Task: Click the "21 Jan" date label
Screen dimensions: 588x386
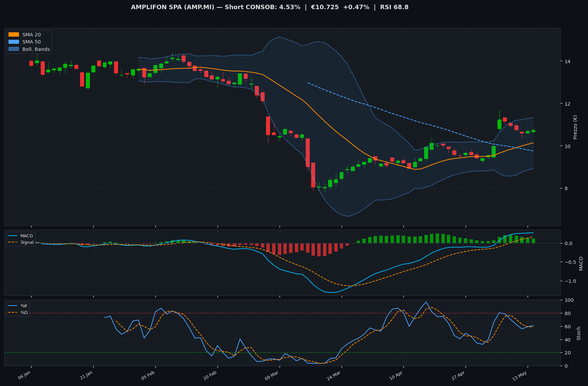Action: (x=86, y=376)
